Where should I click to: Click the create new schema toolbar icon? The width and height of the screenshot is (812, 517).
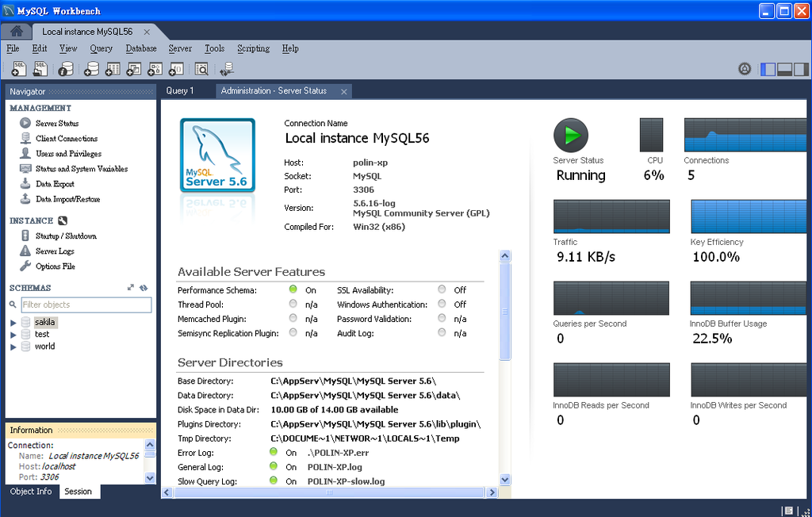click(x=92, y=70)
